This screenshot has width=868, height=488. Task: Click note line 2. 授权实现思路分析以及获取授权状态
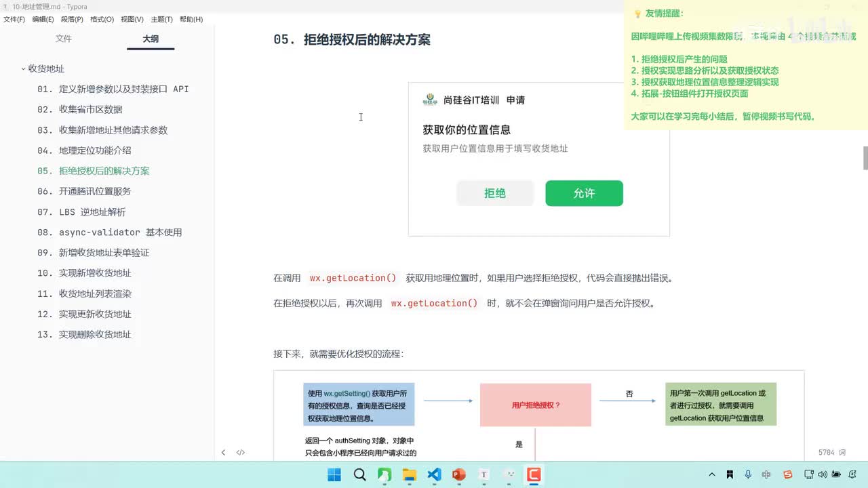point(705,70)
